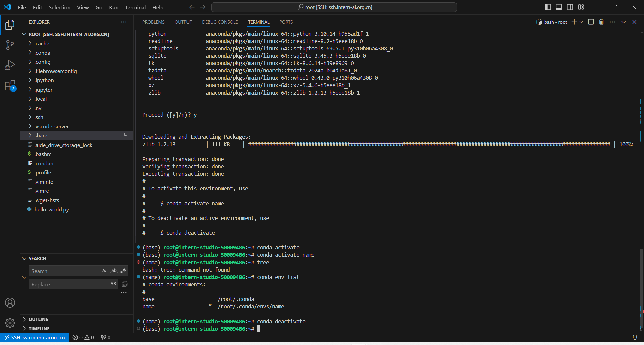
Task: Toggle the secondary side bar layout icon
Action: [x=570, y=7]
